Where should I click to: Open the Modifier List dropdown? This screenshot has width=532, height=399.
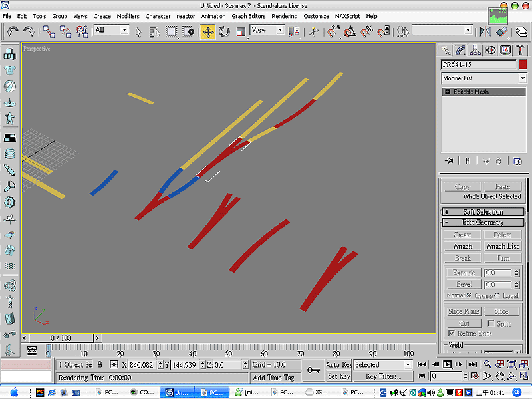coord(484,78)
